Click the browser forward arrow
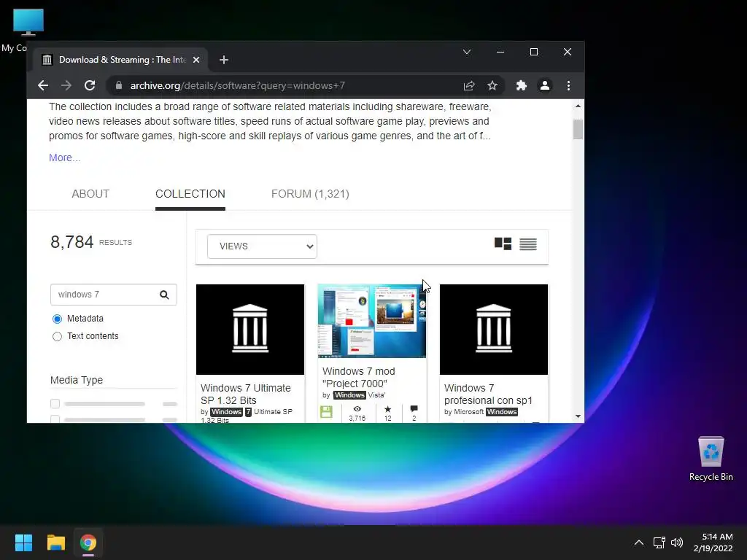747x560 pixels. click(x=66, y=86)
